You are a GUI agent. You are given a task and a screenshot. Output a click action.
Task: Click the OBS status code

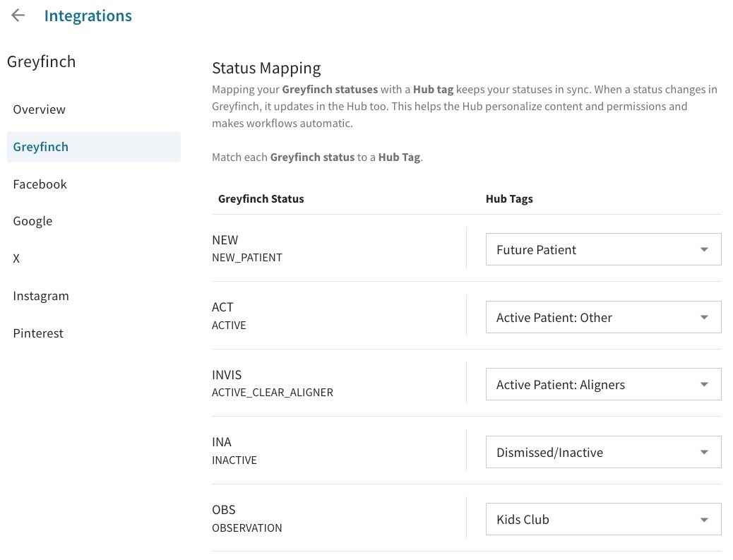point(223,510)
